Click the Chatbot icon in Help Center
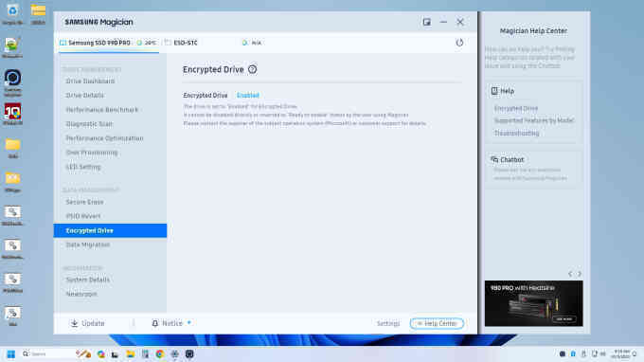 coord(494,159)
